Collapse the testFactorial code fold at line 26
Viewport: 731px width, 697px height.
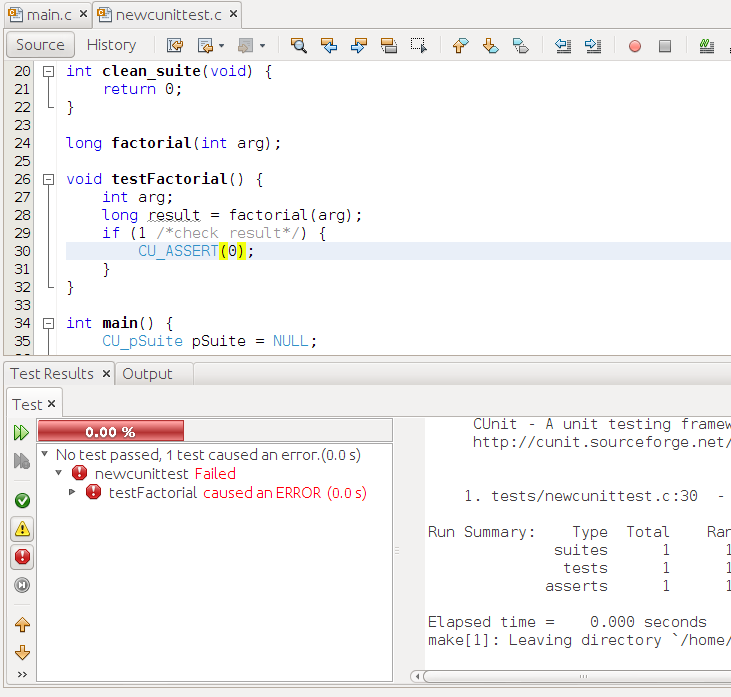47,179
